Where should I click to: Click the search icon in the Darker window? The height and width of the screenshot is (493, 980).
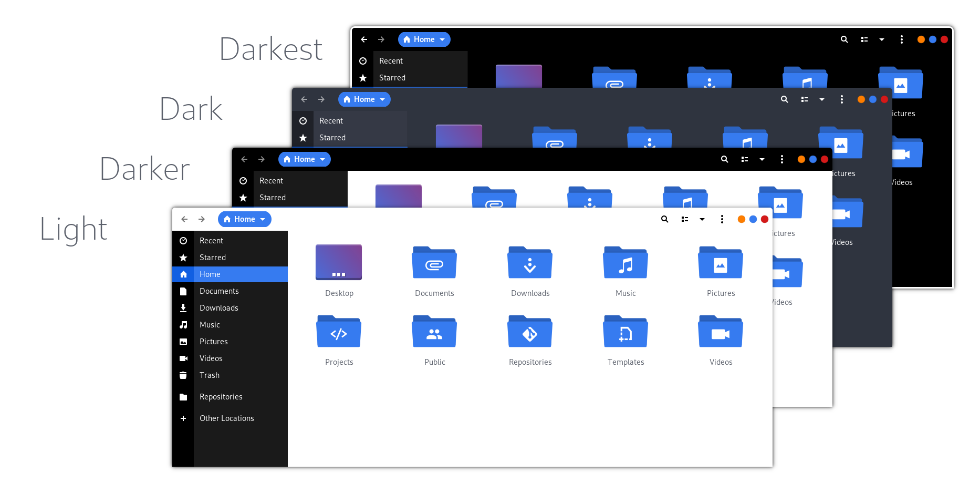[724, 159]
